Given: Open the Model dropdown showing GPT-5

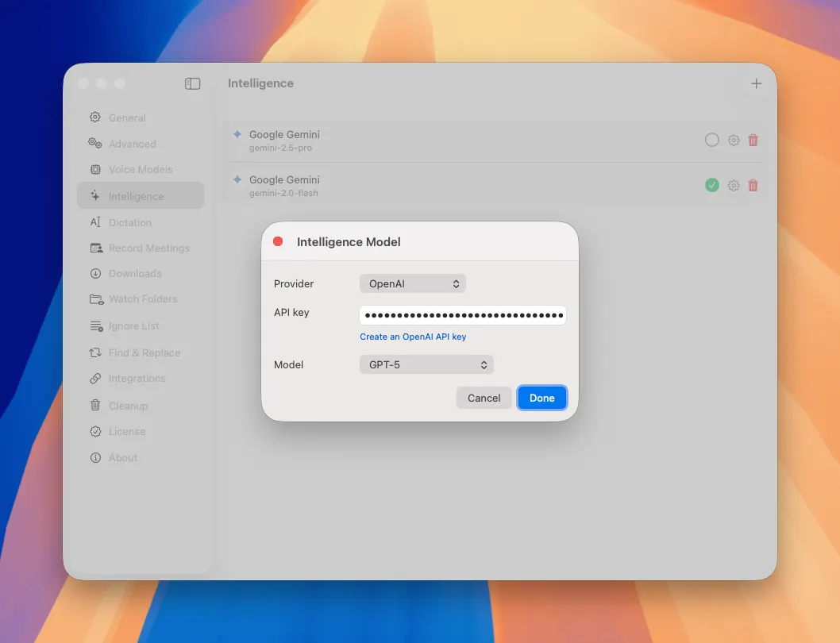Looking at the screenshot, I should [426, 365].
